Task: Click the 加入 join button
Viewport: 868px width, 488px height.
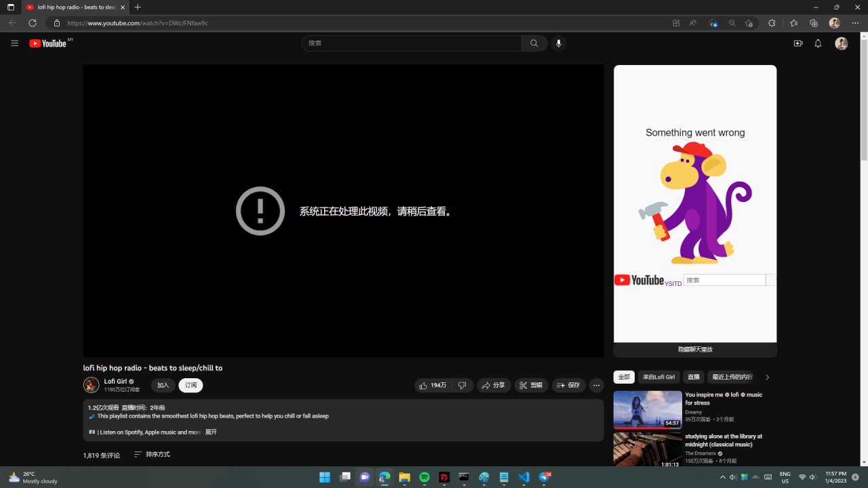Action: coord(163,385)
